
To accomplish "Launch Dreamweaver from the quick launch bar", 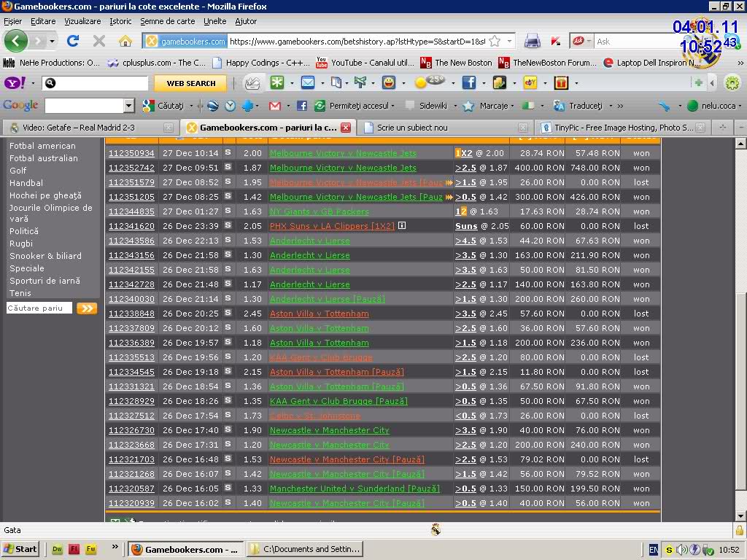I will point(58,549).
